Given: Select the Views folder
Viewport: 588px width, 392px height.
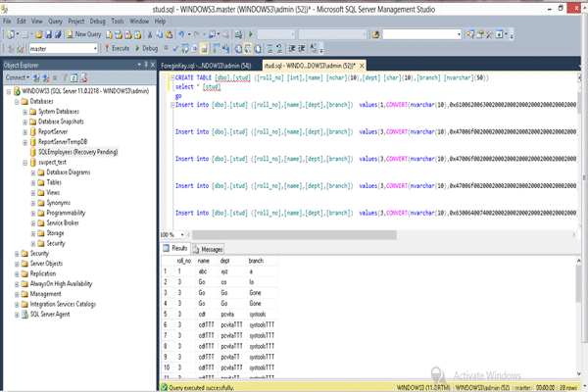Looking at the screenshot, I should click(x=53, y=192).
